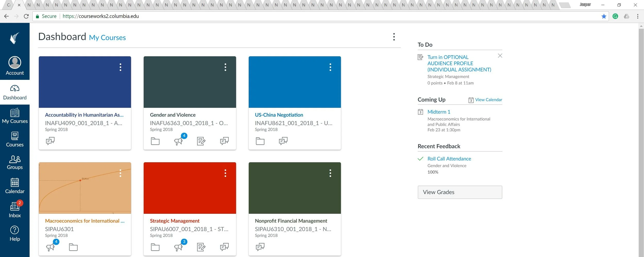Click the Jasper profile button in Chrome
This screenshot has height=257, width=644.
(585, 4)
